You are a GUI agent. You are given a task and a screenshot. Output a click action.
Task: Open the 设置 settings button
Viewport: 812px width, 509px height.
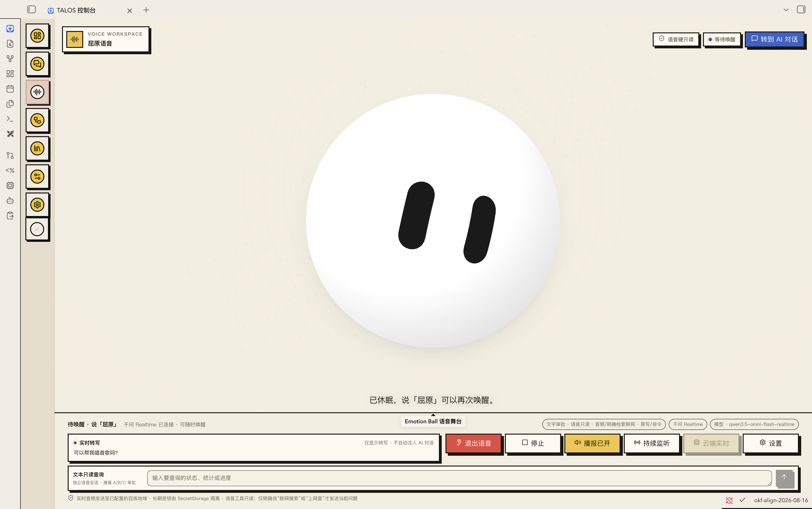tap(771, 443)
